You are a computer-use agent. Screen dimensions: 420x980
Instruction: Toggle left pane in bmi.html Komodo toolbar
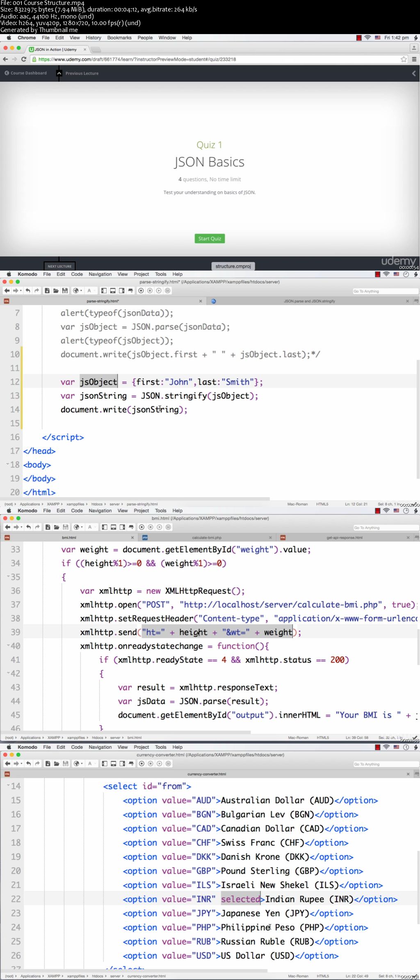[105, 527]
